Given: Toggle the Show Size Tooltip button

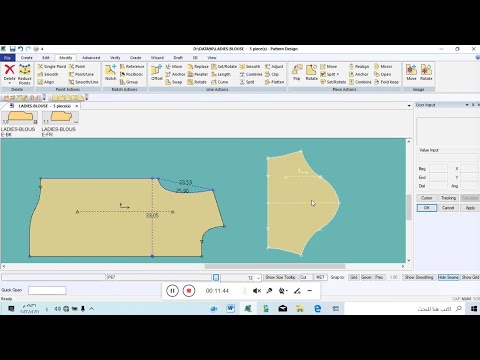Looking at the screenshot, I should pyautogui.click(x=280, y=277).
